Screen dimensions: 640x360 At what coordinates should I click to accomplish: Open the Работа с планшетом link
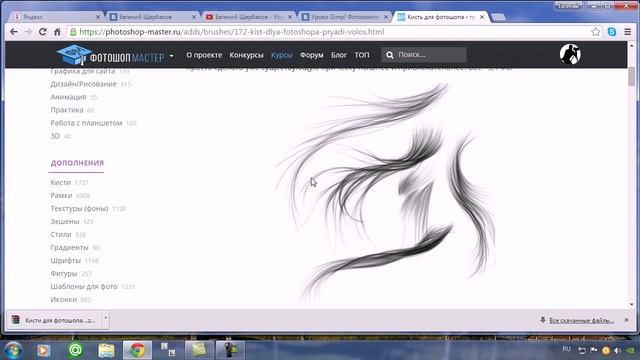(86, 123)
